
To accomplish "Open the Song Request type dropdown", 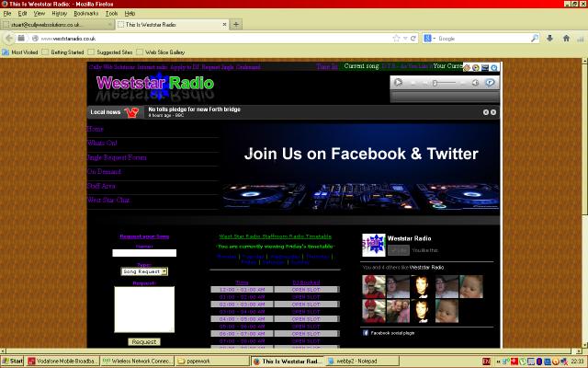I will coord(143,271).
